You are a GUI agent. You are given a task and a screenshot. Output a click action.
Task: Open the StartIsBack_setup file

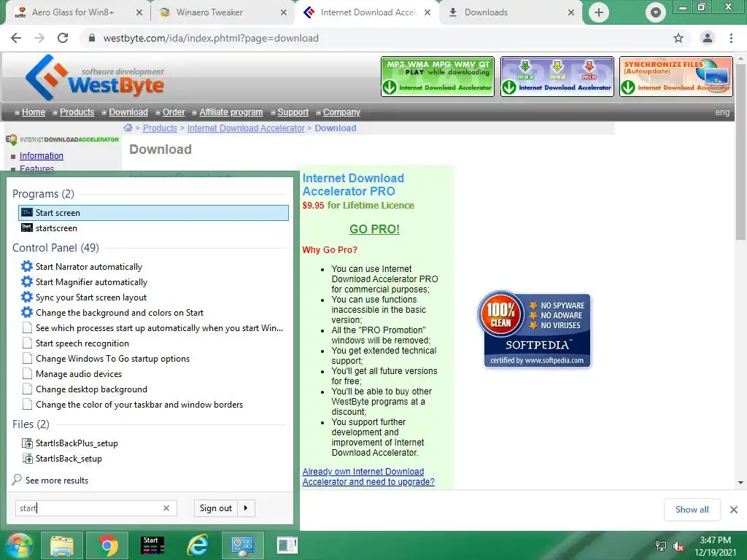click(x=153, y=459)
